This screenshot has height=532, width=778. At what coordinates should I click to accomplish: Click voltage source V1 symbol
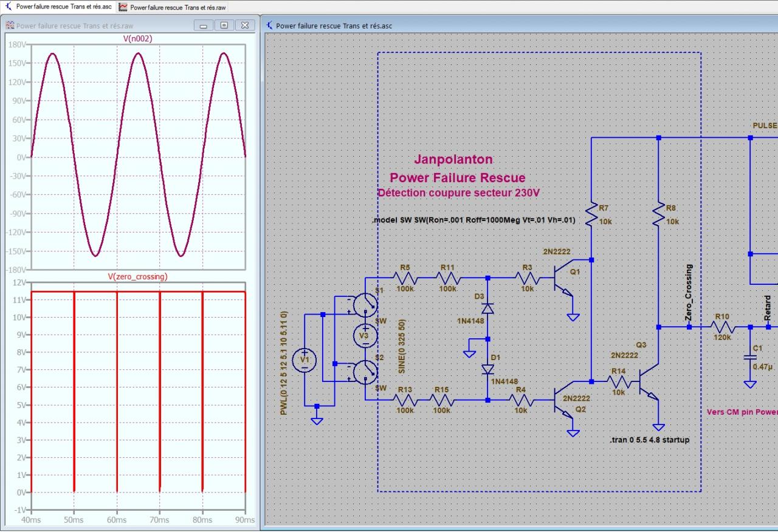point(304,361)
